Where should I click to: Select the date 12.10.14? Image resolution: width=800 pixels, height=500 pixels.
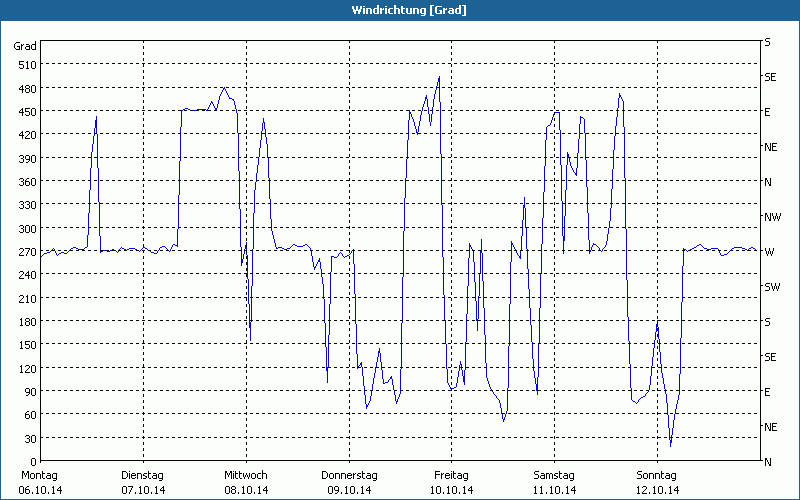tap(658, 490)
